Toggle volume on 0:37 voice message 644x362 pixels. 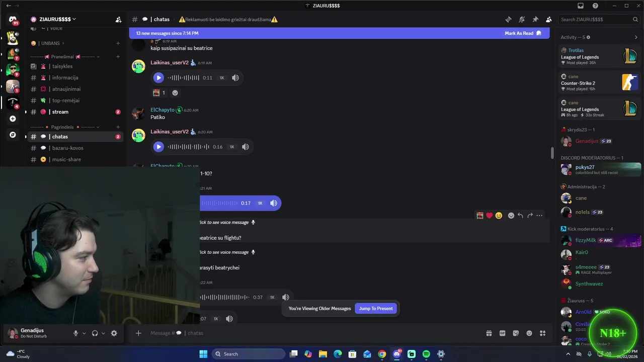(285, 297)
